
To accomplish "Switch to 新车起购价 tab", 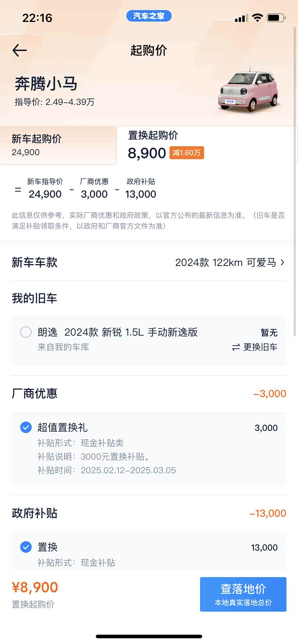I will coord(58,145).
